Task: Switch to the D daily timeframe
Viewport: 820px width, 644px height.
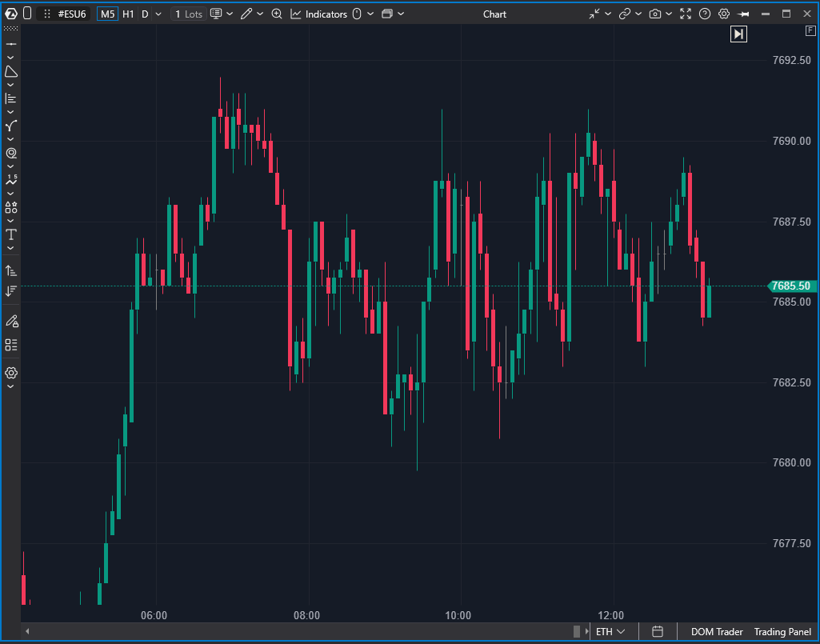Action: pos(145,14)
